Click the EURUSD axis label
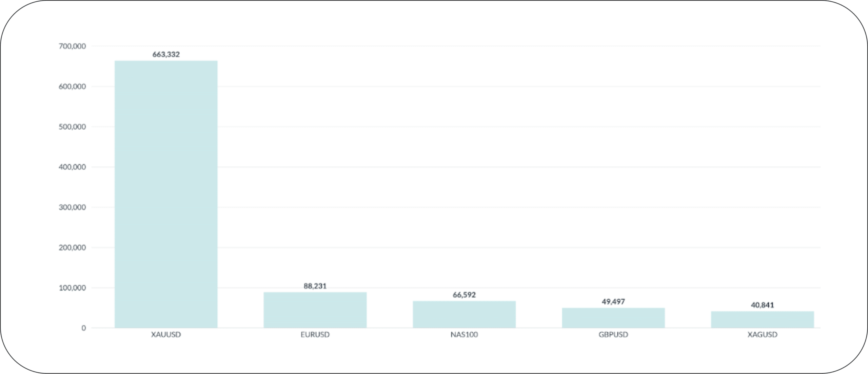868x374 pixels. click(x=315, y=335)
